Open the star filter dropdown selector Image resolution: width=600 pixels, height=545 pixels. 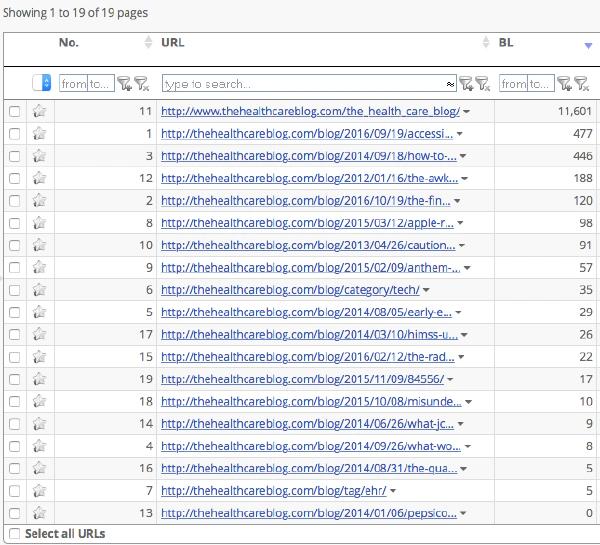(x=41, y=83)
